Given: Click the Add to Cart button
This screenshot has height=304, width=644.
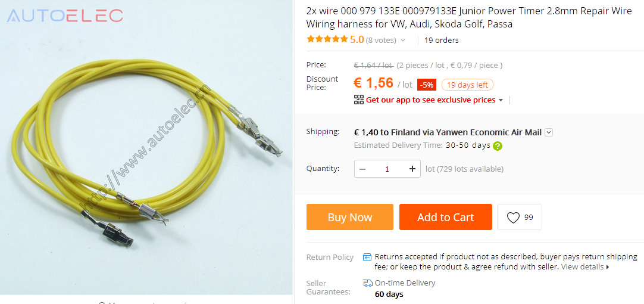Looking at the screenshot, I should pos(446,217).
